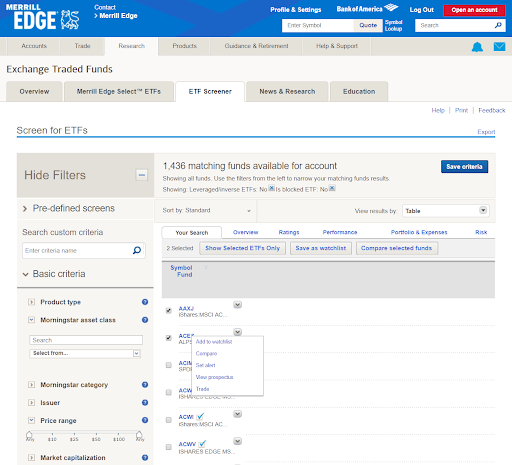Open actions dropdown for ACES

(x=237, y=332)
